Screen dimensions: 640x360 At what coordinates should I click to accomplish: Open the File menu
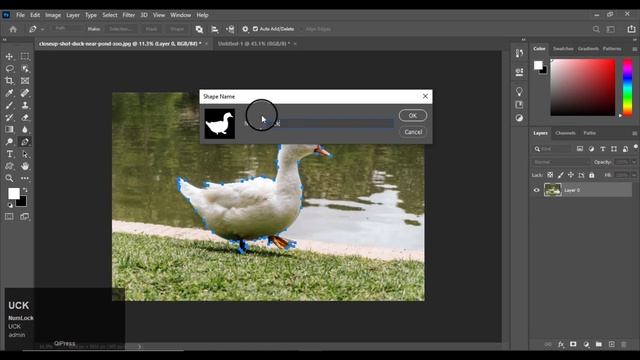click(x=20, y=15)
